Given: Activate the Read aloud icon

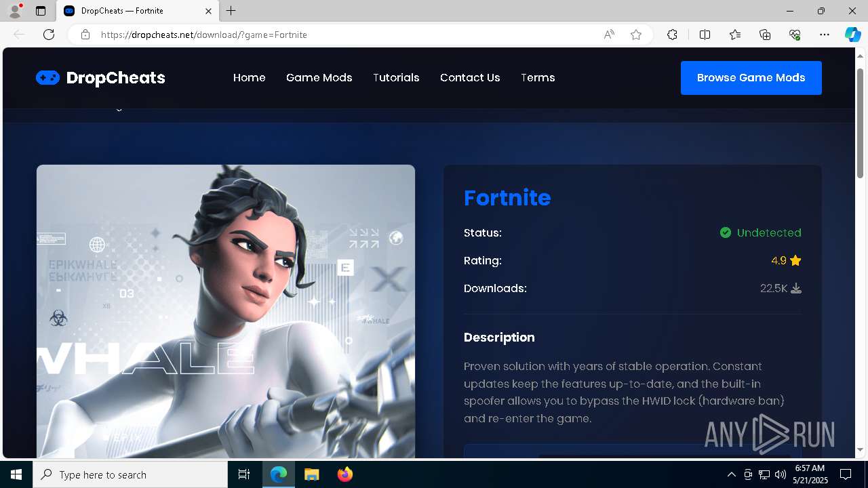Looking at the screenshot, I should [x=609, y=35].
